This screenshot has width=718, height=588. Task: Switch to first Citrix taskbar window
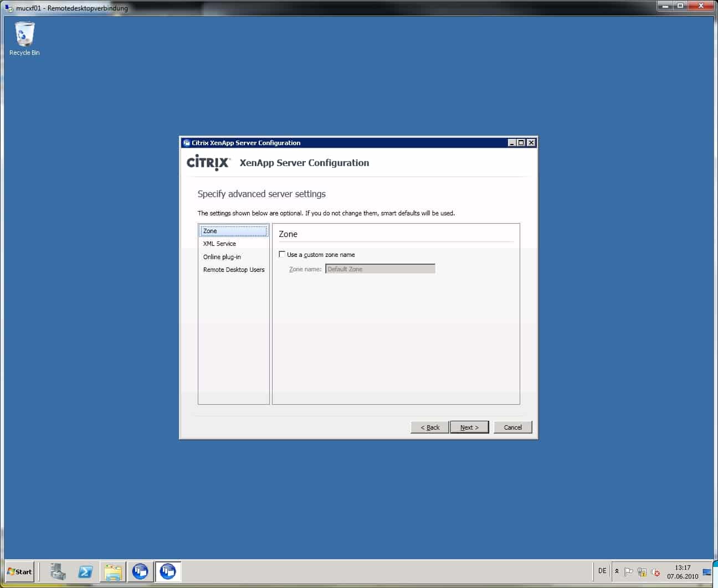pos(140,571)
